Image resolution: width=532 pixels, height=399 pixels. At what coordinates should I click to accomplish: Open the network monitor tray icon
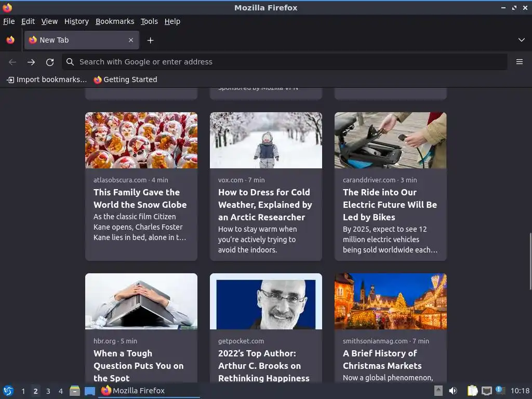(x=486, y=391)
